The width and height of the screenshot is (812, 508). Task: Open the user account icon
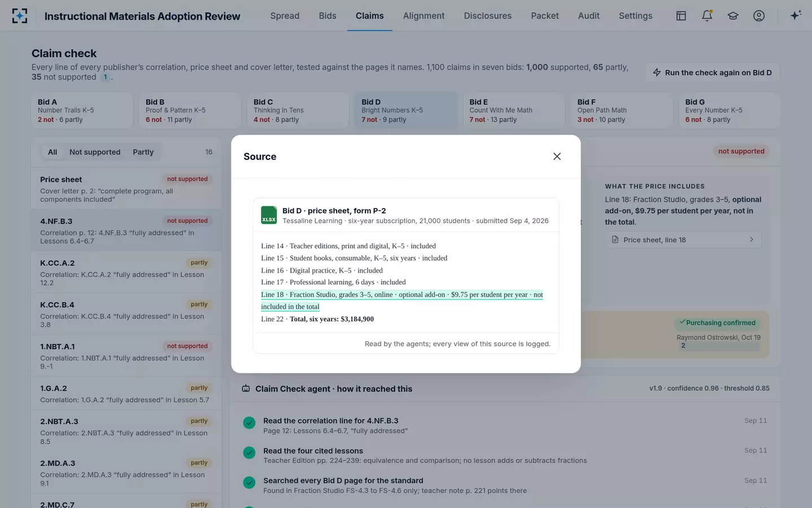pyautogui.click(x=759, y=16)
